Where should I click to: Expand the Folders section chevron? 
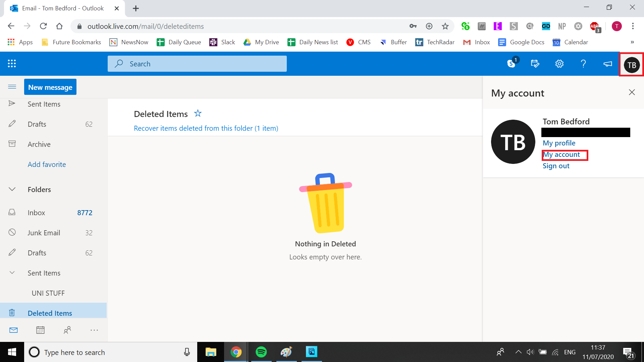pyautogui.click(x=12, y=189)
